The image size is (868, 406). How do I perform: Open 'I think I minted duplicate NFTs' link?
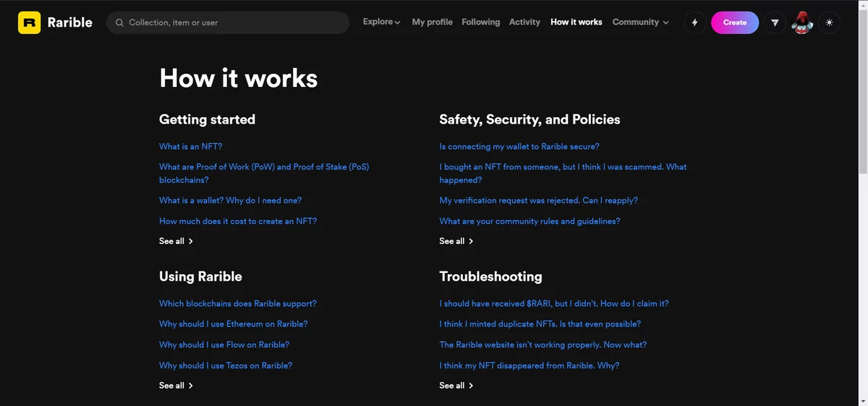[540, 324]
